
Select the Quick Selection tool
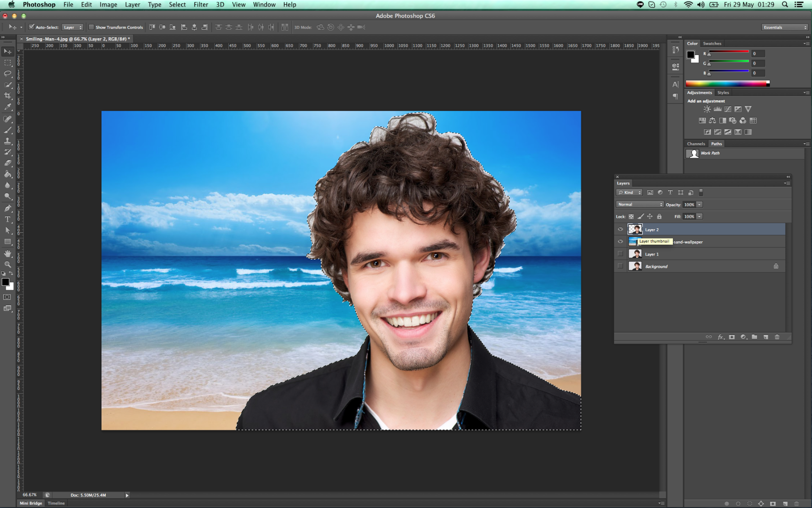(8, 85)
